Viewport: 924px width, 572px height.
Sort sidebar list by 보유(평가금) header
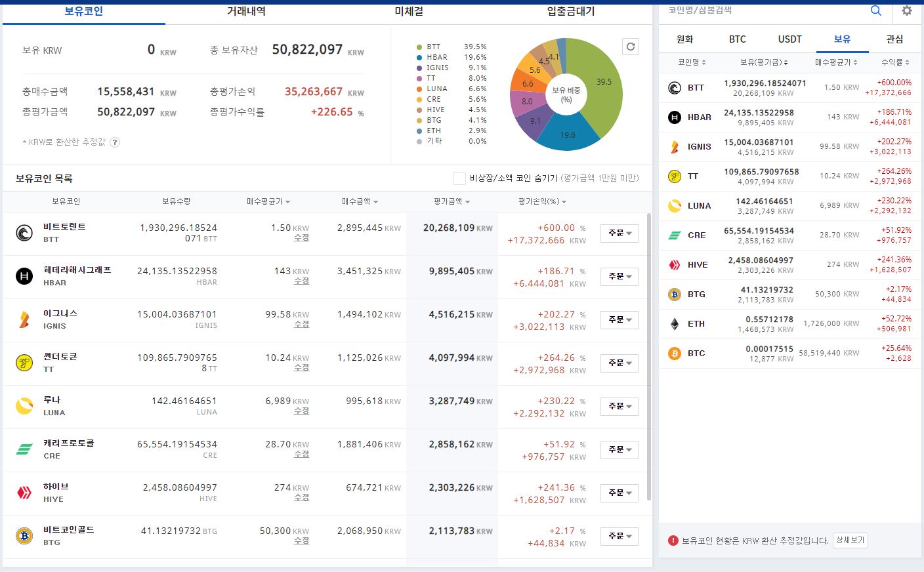[764, 62]
